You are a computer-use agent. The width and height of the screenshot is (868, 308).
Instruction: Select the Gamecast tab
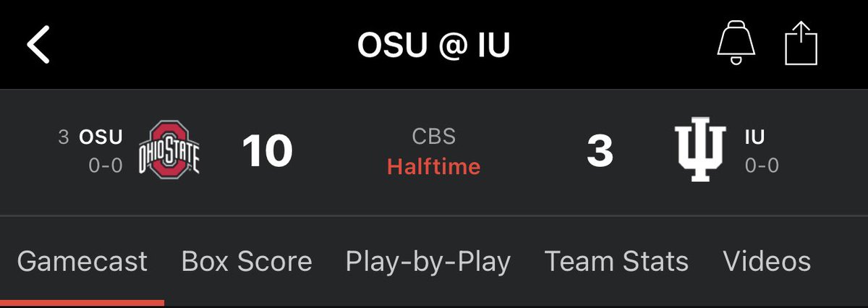(82, 261)
